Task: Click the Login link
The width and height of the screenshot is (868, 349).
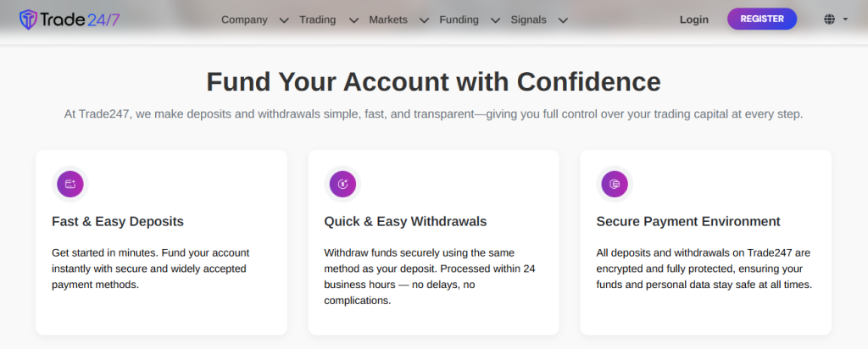Action: 694,19
